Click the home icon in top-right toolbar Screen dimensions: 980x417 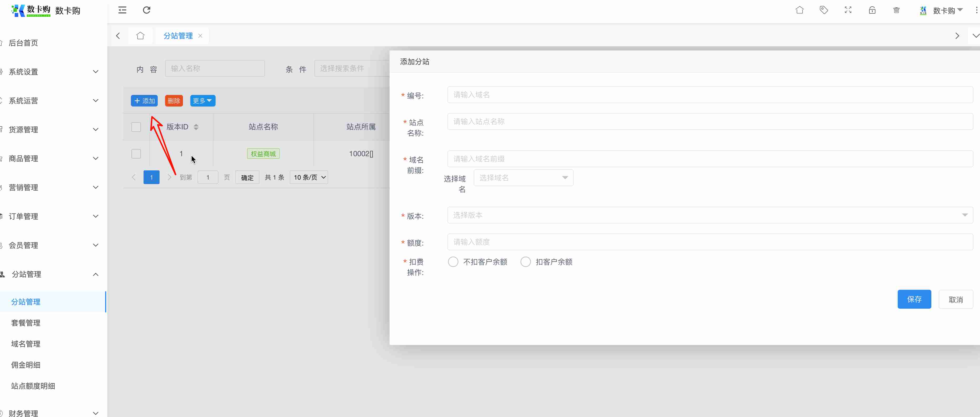(799, 10)
